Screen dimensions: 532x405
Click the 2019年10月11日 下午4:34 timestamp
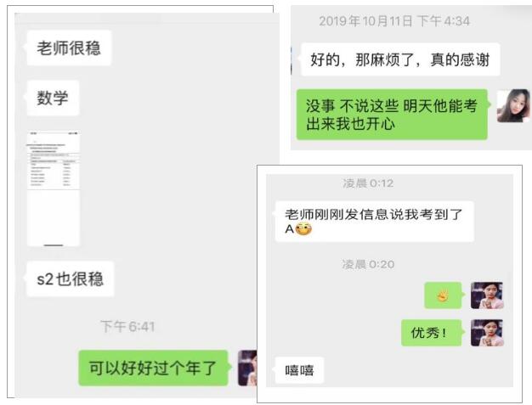pos(394,21)
